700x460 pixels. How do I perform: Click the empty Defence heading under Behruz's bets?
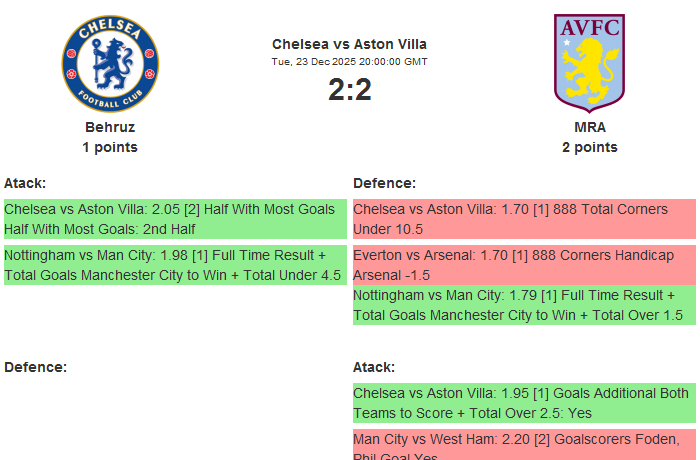point(35,367)
